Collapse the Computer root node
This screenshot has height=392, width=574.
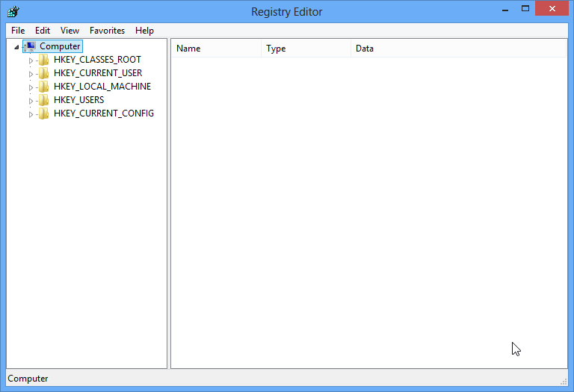point(17,47)
